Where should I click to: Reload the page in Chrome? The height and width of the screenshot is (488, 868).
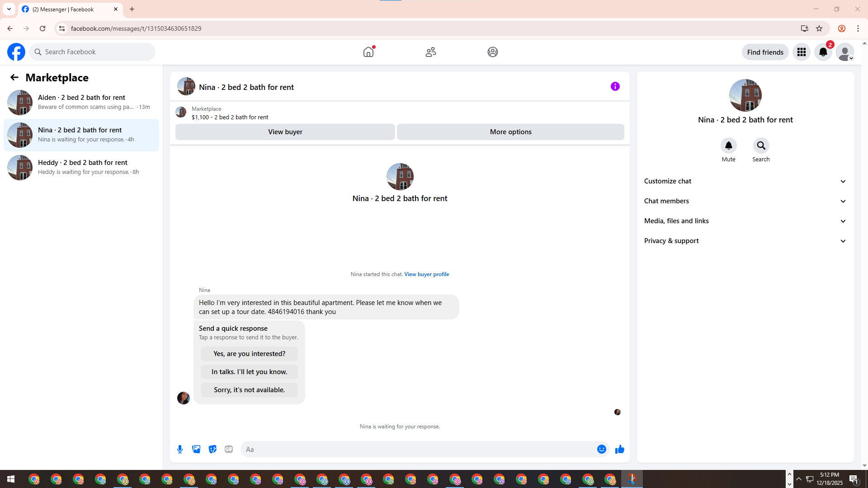(x=42, y=28)
